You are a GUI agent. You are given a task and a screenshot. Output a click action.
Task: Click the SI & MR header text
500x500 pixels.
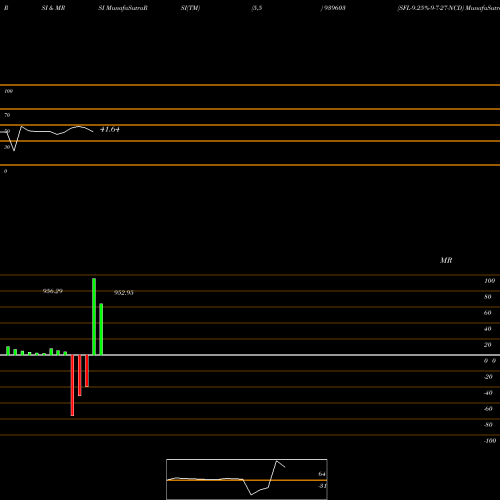click(53, 8)
